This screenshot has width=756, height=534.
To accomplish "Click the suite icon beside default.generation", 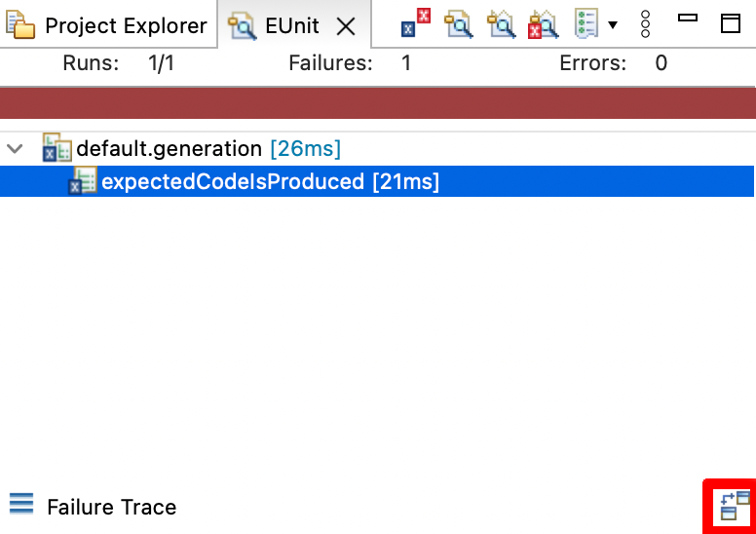I will tap(57, 147).
